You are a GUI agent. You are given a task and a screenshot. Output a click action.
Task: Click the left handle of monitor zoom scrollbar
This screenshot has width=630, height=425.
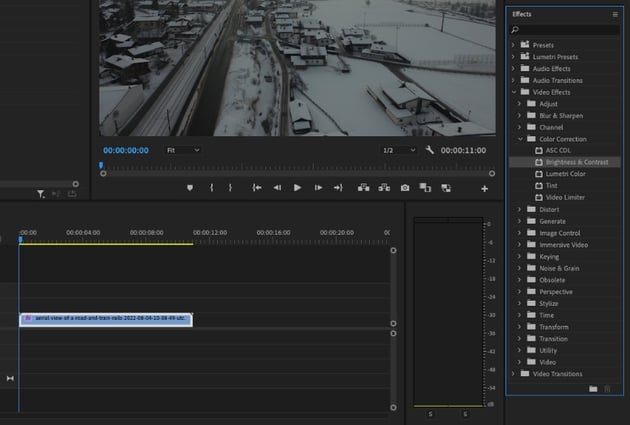pyautogui.click(x=103, y=174)
